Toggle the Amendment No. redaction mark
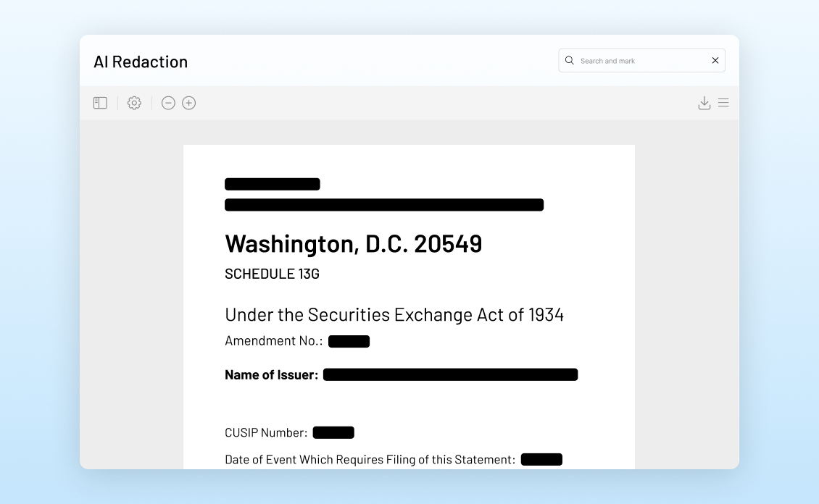 click(x=349, y=340)
